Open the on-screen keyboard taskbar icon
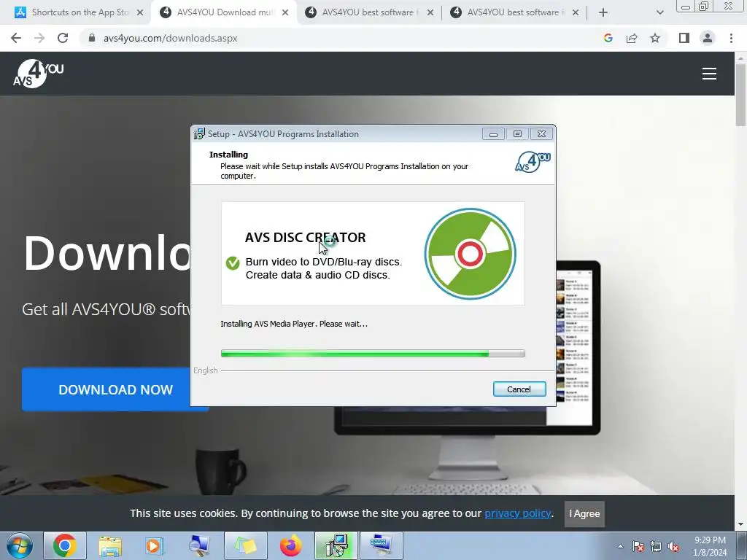This screenshot has width=747, height=560. (381, 545)
